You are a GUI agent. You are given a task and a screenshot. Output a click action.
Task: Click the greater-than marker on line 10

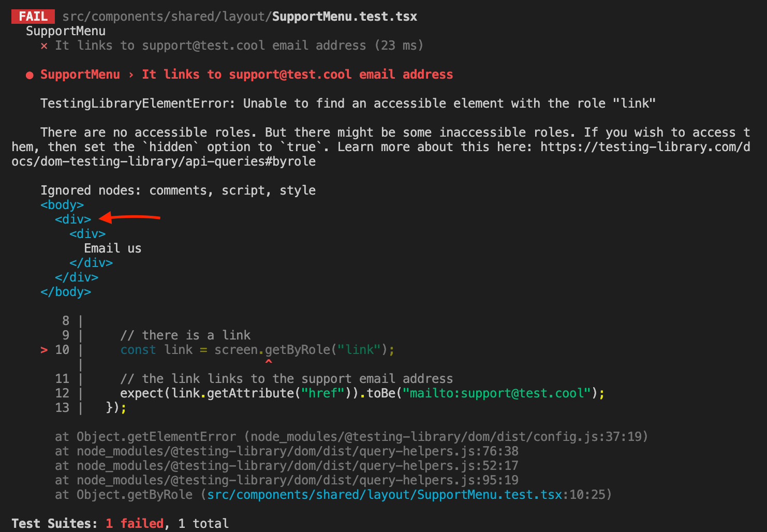43,350
